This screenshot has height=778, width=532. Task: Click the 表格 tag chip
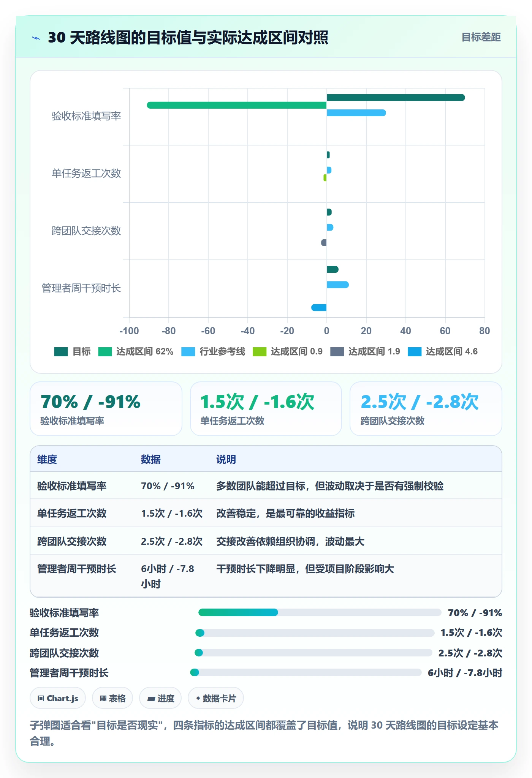coord(112,698)
